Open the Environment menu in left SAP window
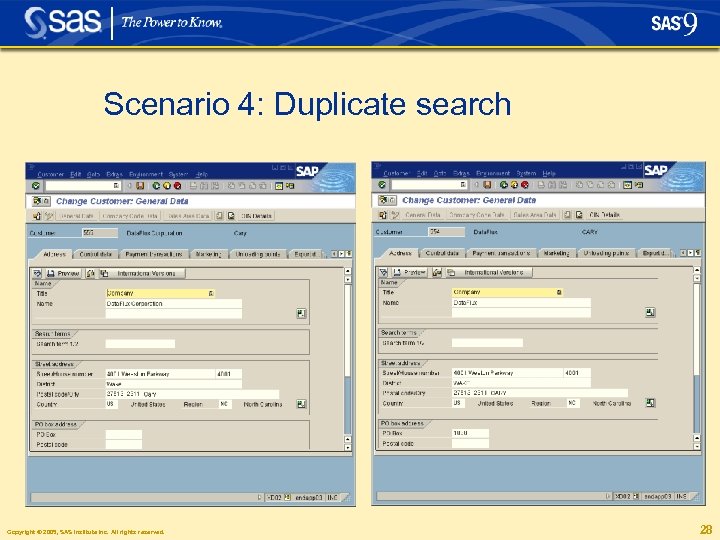 [x=146, y=174]
